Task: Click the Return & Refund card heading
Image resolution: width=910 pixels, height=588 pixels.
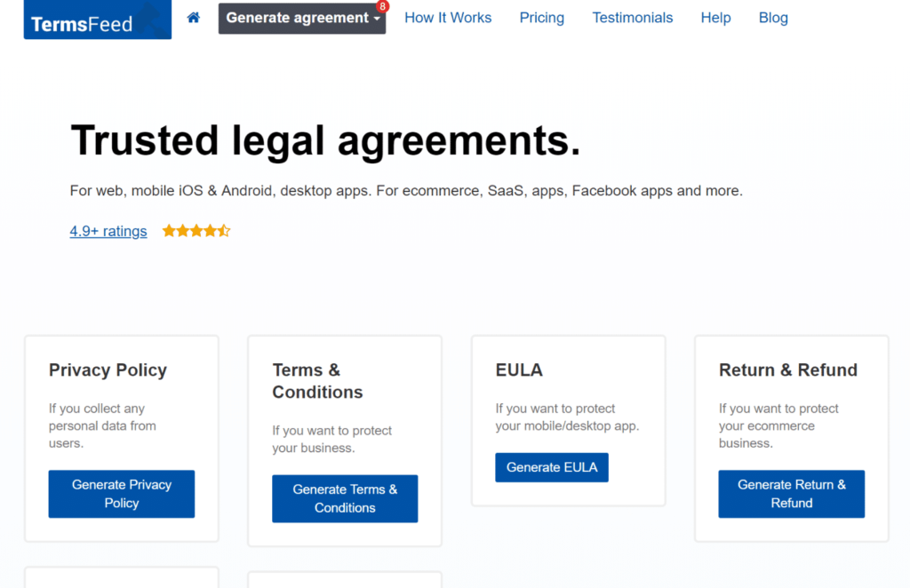Action: [788, 370]
